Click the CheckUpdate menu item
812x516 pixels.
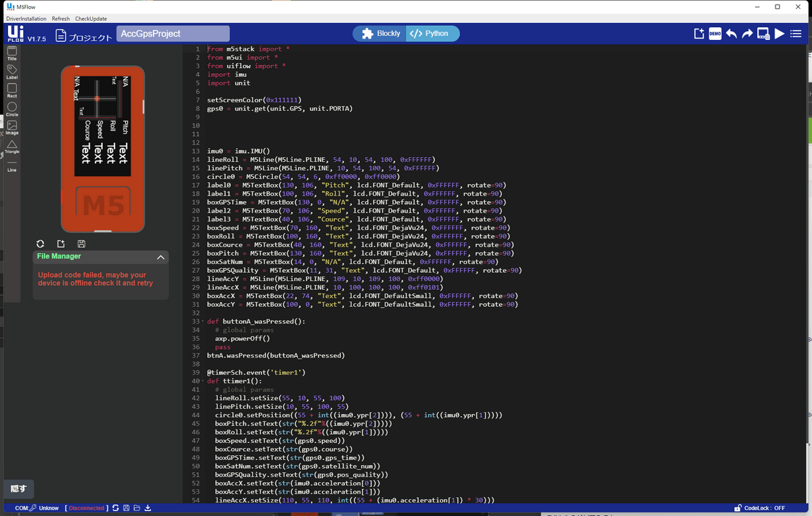91,19
